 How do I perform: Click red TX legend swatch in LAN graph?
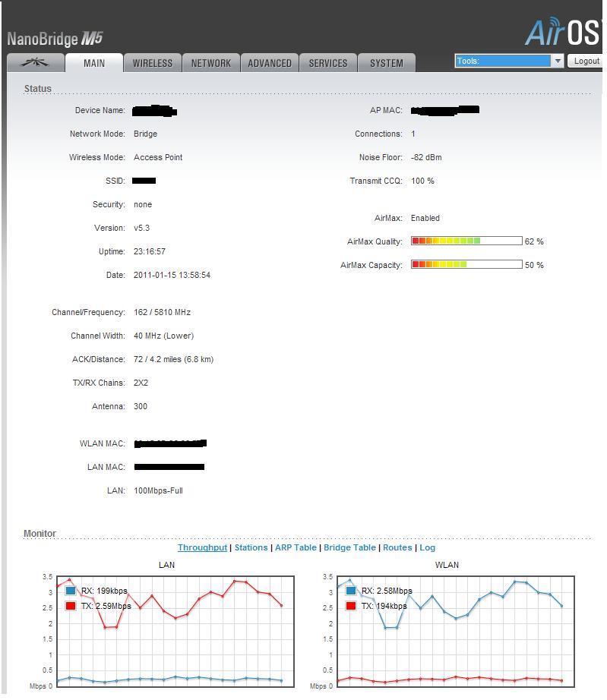point(71,606)
